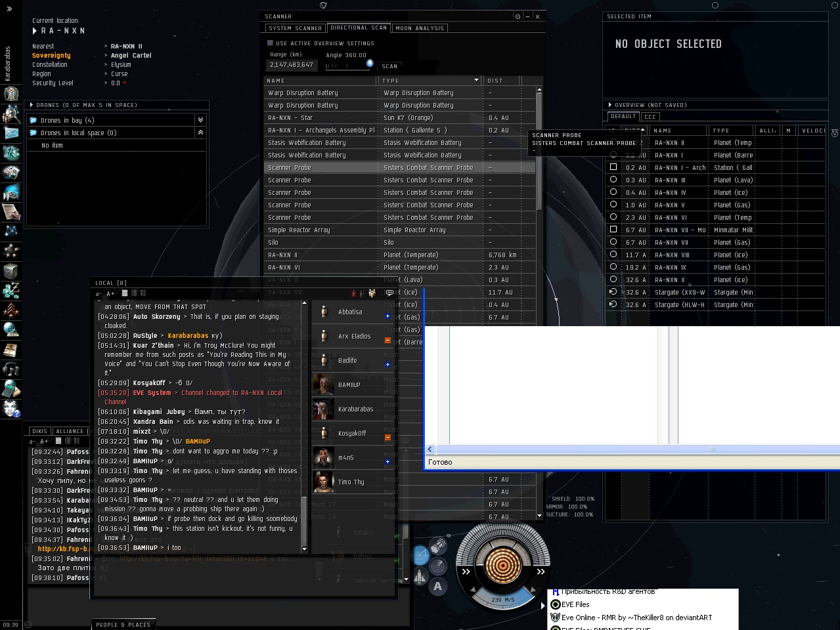Open the kb.fsp-b killboard link in chat
The width and height of the screenshot is (840, 630).
coord(63,549)
